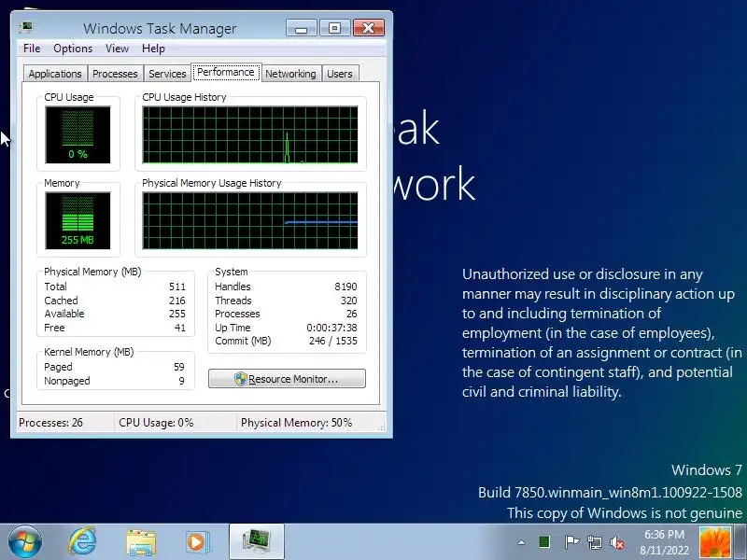
Task: Click the Physical Memory Usage History graph
Action: (x=250, y=220)
